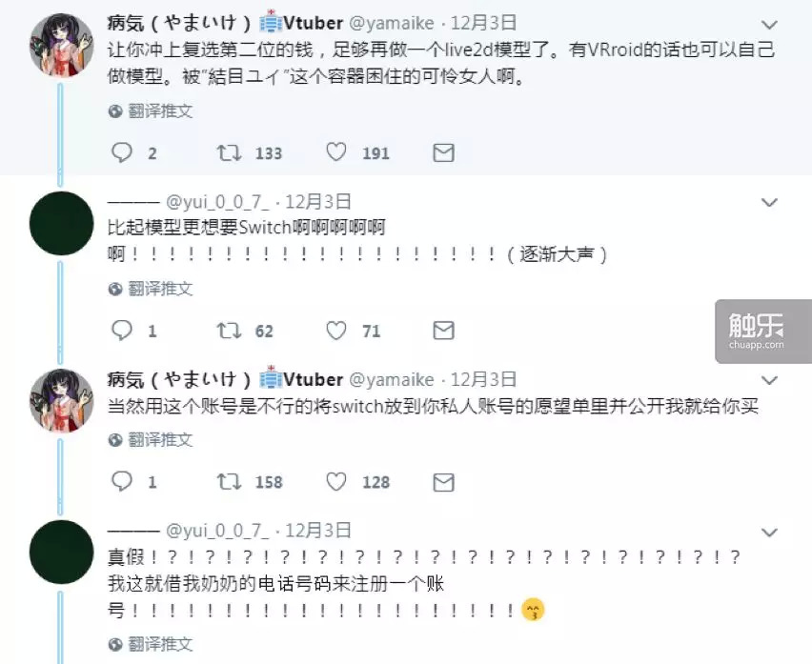
Task: Open chevron menu on first yui_0_0_7_ tweet
Action: 769,202
